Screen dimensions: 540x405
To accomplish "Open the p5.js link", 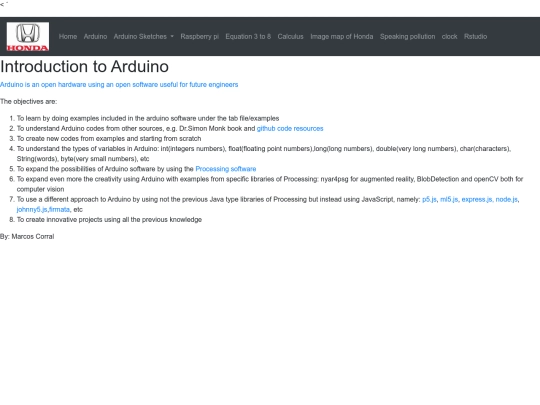I will [429, 199].
